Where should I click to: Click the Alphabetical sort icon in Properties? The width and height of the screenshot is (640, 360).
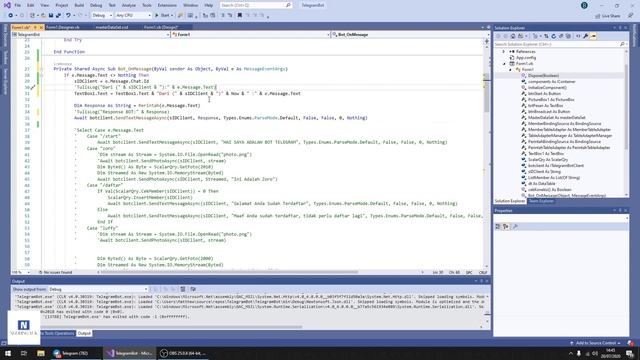[506, 227]
